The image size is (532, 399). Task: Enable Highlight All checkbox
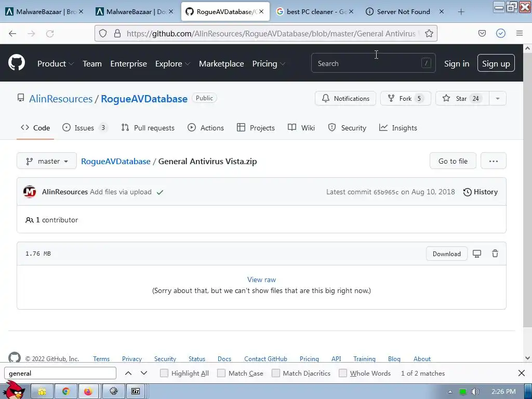pos(164,373)
